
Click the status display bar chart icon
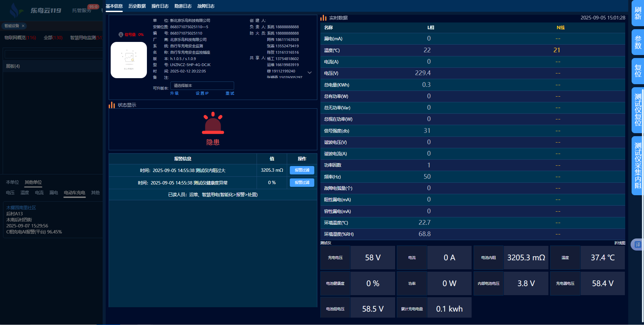(112, 105)
